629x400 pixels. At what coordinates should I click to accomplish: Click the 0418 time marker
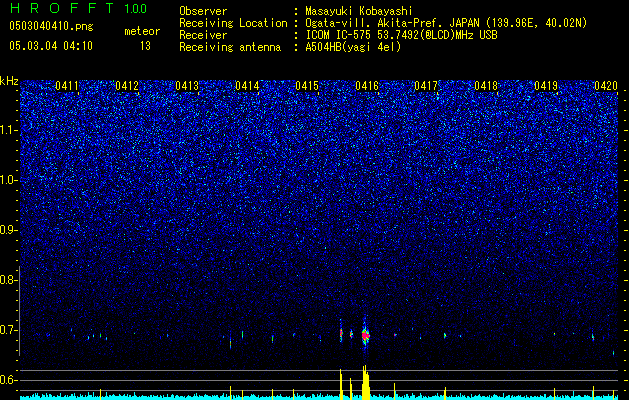click(486, 86)
